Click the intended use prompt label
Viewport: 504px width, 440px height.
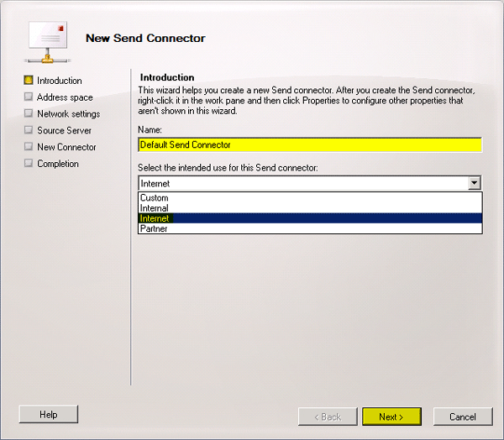tap(228, 168)
